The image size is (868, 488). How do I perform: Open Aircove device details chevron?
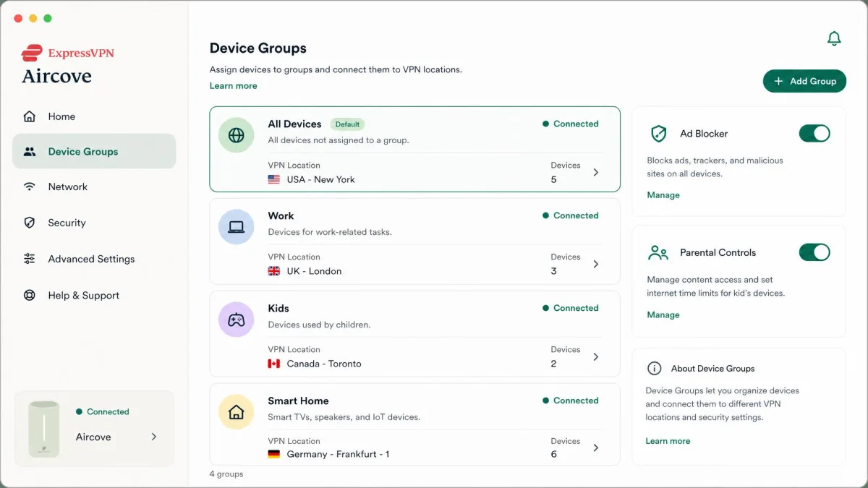tap(153, 437)
